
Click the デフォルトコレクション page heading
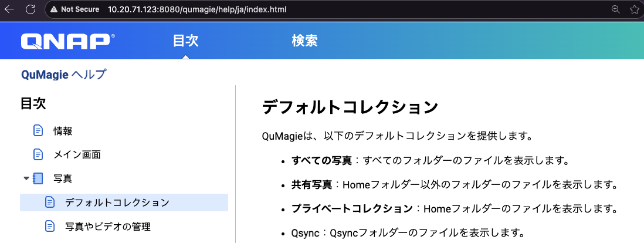pyautogui.click(x=350, y=107)
